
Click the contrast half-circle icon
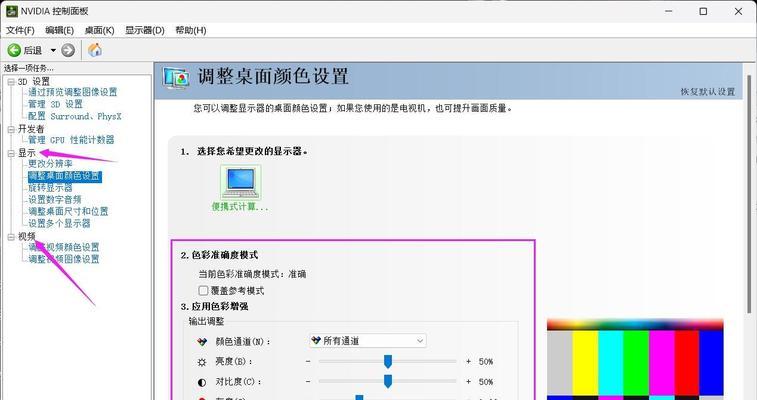pos(202,382)
